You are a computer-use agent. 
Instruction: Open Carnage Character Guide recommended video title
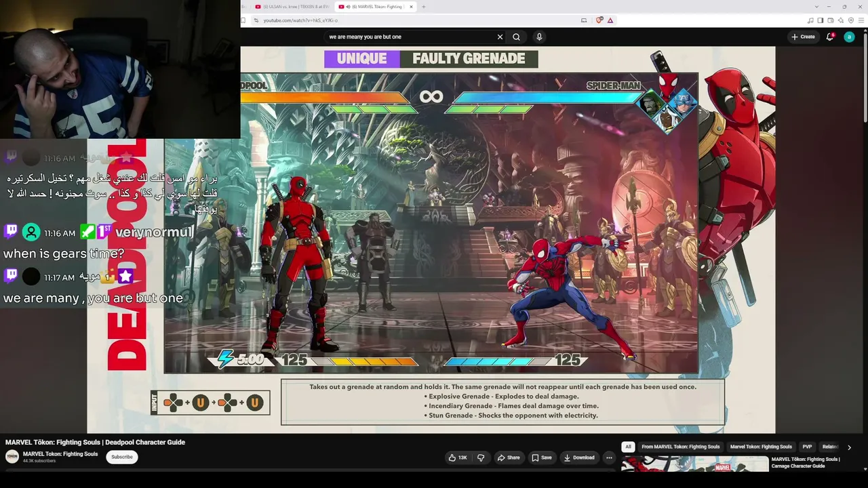pos(806,462)
